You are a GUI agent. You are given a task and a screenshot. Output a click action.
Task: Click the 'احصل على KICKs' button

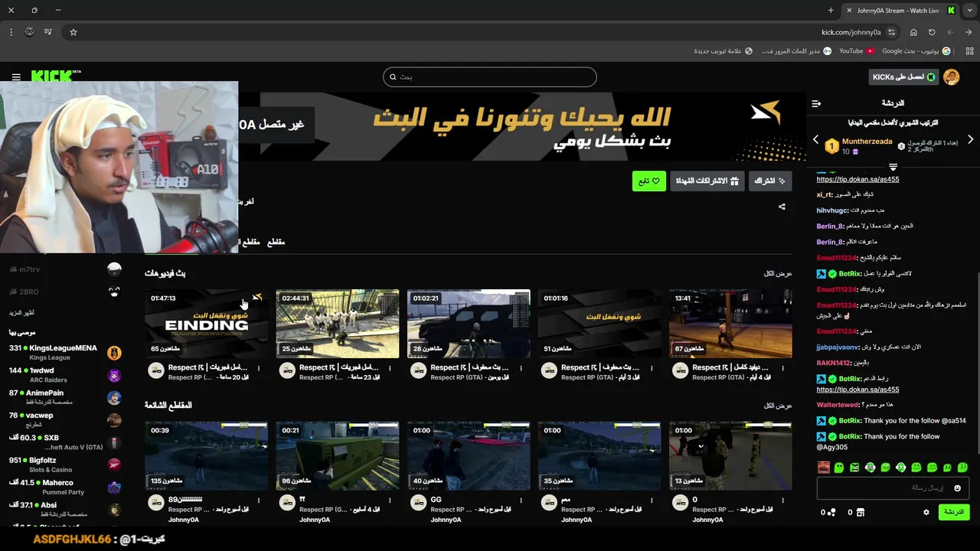[x=904, y=77]
